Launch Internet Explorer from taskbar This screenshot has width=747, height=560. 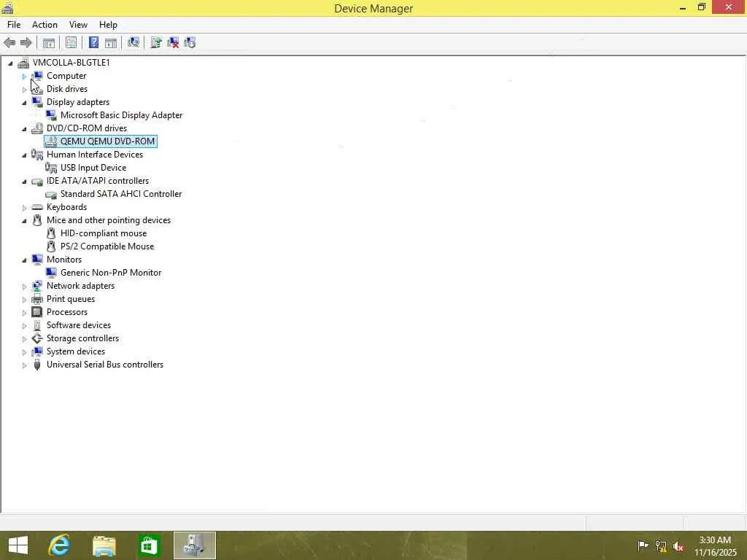click(x=59, y=545)
